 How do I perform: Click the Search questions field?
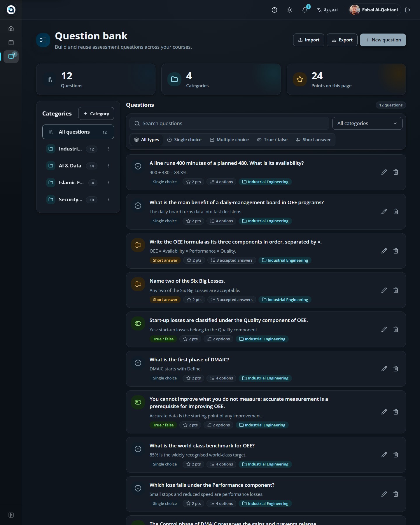click(229, 123)
